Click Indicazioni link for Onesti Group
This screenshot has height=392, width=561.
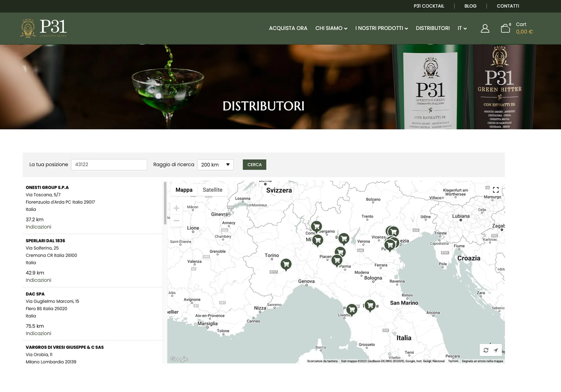(x=38, y=227)
